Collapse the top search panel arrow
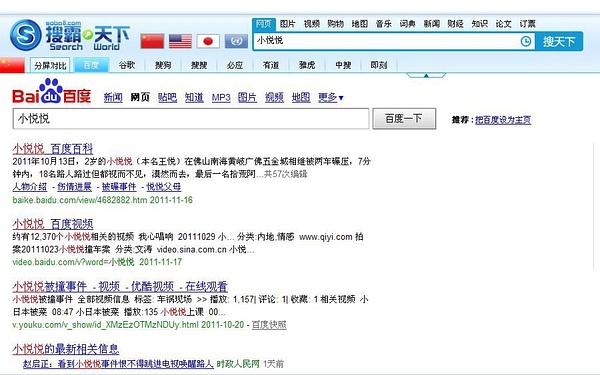600x375 pixels. coord(426,75)
